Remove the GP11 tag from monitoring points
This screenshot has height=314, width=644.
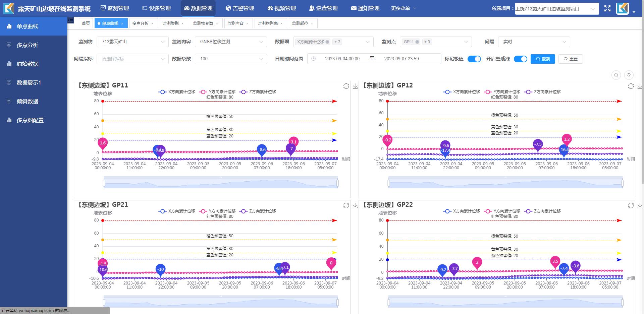[417, 42]
